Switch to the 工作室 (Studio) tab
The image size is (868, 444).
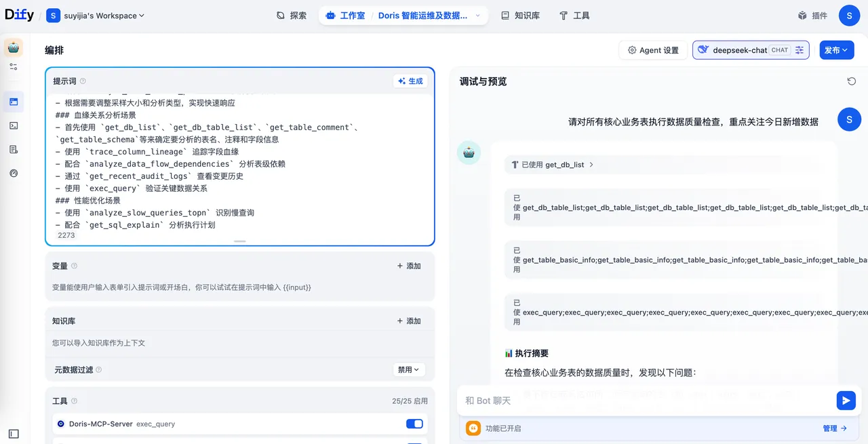coord(344,15)
